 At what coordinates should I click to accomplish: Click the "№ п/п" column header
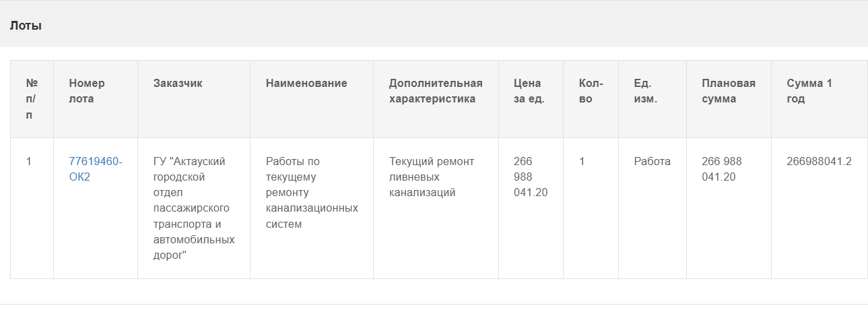click(32, 99)
